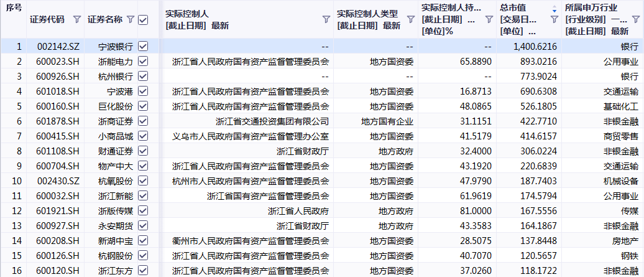
Task: Click industry cell 钢铁
Action: [630, 256]
